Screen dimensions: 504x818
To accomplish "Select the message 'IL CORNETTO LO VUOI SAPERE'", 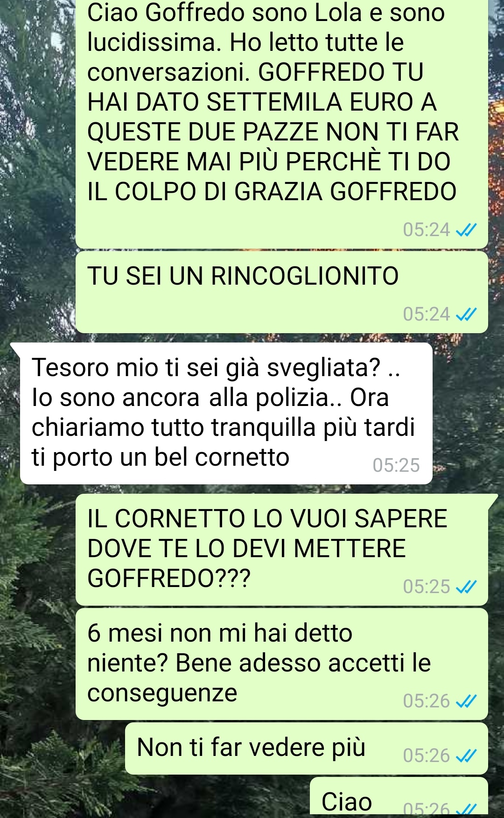I will (282, 550).
